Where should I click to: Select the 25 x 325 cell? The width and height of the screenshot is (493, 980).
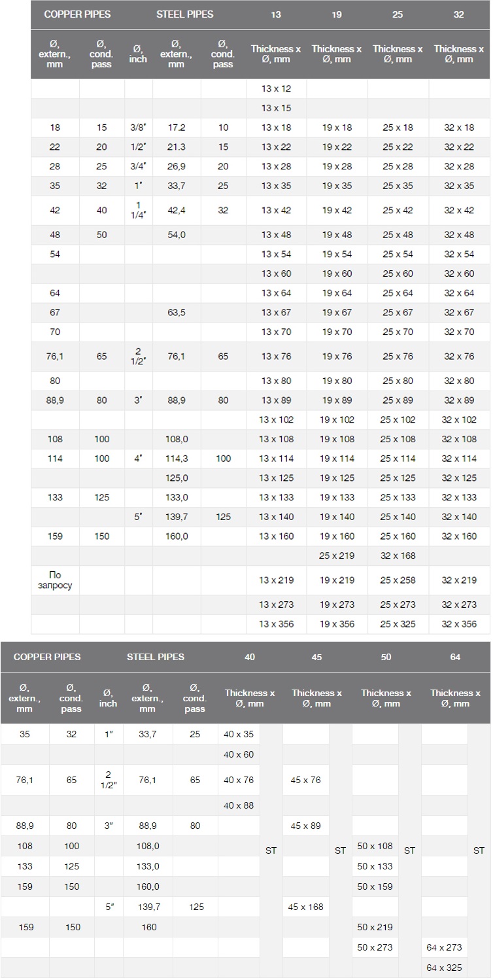(x=398, y=624)
